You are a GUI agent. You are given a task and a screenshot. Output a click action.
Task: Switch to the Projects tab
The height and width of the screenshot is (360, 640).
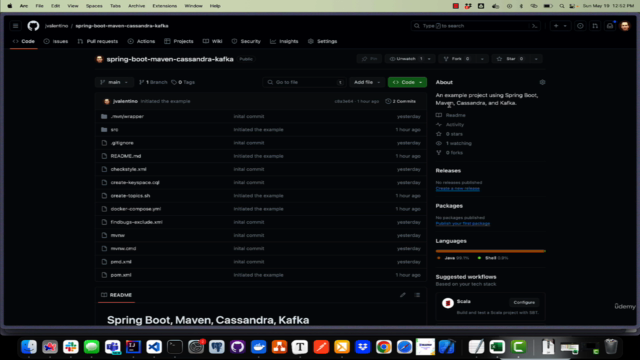point(179,41)
